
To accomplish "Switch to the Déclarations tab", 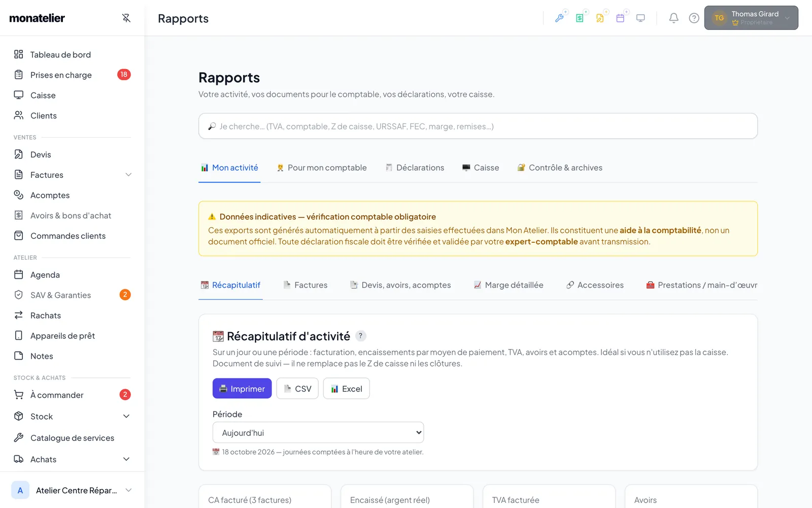I will click(415, 168).
